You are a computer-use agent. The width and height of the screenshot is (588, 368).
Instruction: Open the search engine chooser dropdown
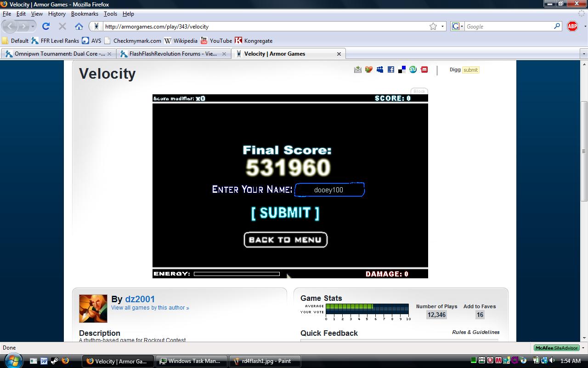click(x=458, y=26)
